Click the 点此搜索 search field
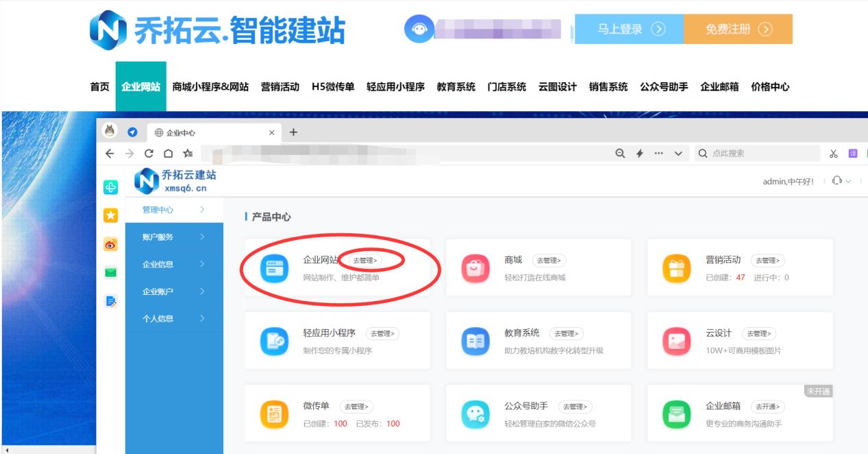This screenshot has width=868, height=454. pyautogui.click(x=756, y=153)
